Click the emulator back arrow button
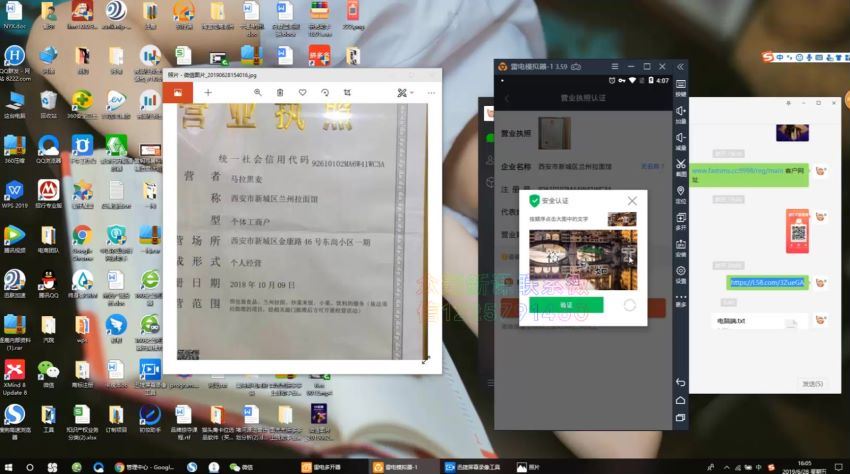Viewport: 850px width, 474px height. tap(681, 382)
